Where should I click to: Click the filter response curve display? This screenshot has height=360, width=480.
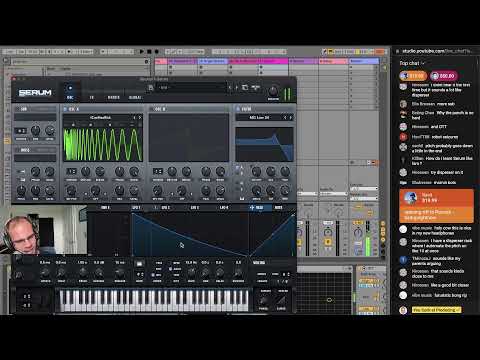click(x=264, y=144)
